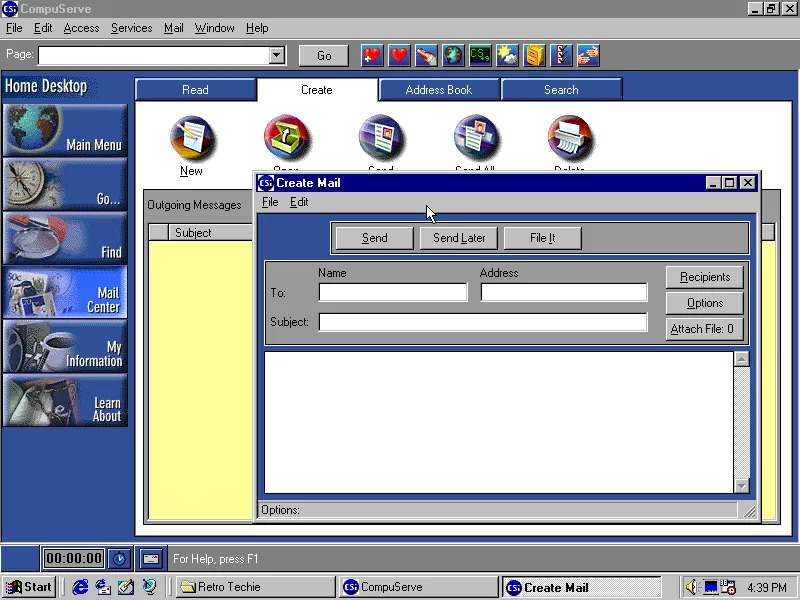Select the Delete message icon

[570, 138]
